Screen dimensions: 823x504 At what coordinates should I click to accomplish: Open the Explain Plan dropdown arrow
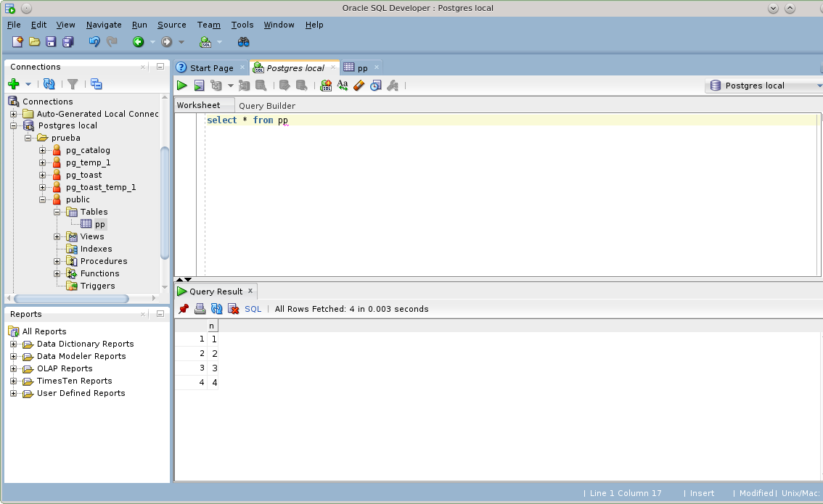point(230,86)
